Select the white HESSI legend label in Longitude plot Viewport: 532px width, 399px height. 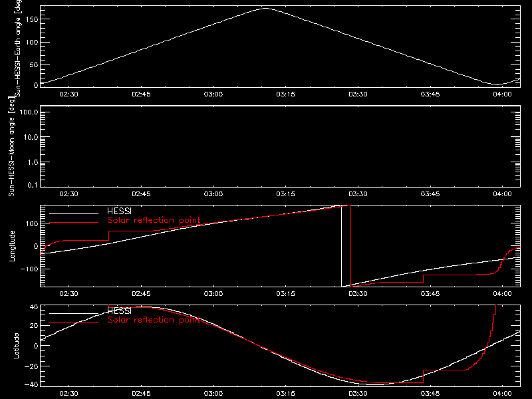tap(119, 211)
